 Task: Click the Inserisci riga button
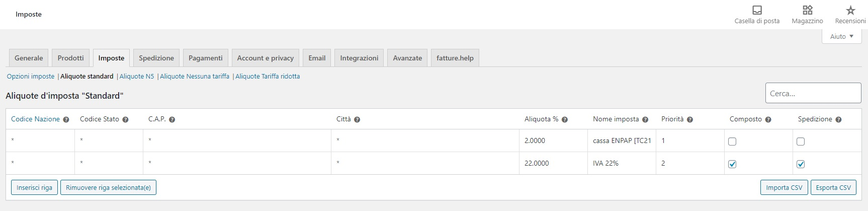(34, 188)
